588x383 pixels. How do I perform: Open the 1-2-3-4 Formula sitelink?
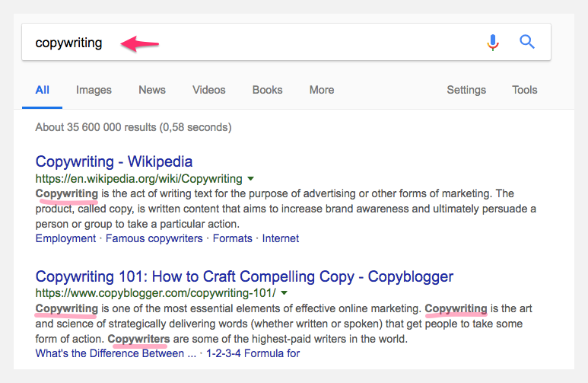coord(250,353)
